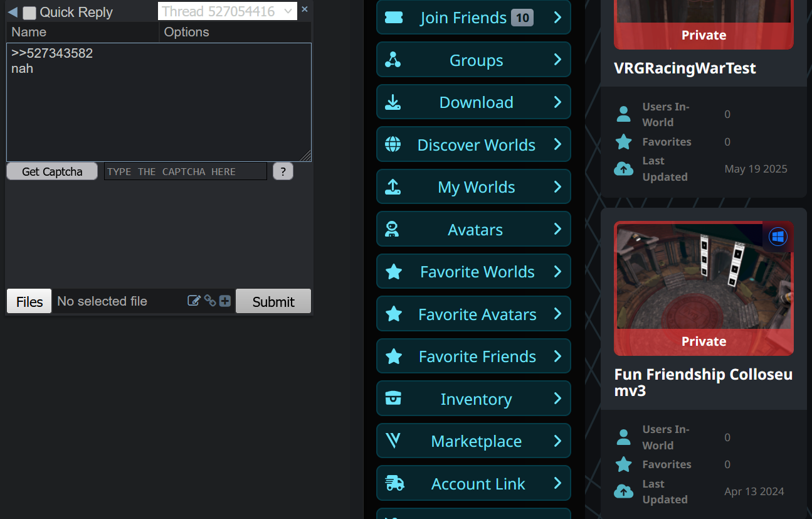This screenshot has width=812, height=519.
Task: Toggle the Quick Reply checkbox
Action: [x=29, y=13]
